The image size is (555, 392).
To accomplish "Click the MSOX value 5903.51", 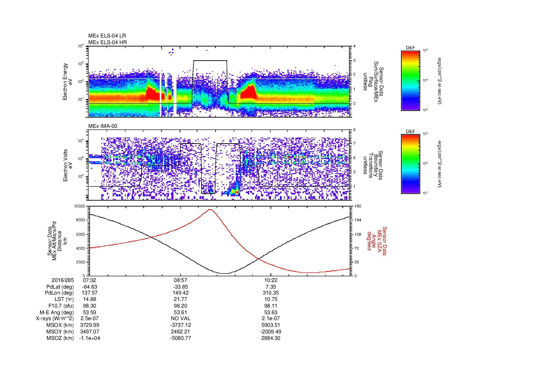I will [271, 325].
